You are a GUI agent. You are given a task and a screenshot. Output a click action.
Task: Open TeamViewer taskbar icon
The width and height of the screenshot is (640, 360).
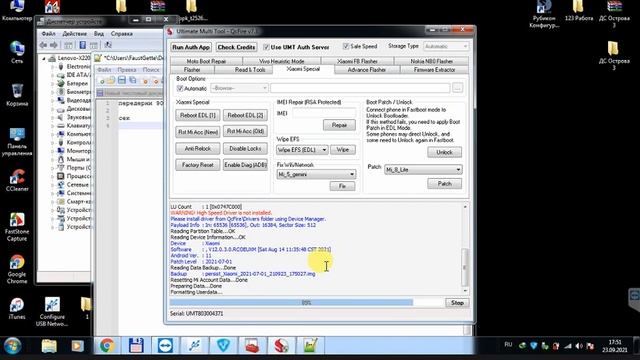pyautogui.click(x=165, y=346)
